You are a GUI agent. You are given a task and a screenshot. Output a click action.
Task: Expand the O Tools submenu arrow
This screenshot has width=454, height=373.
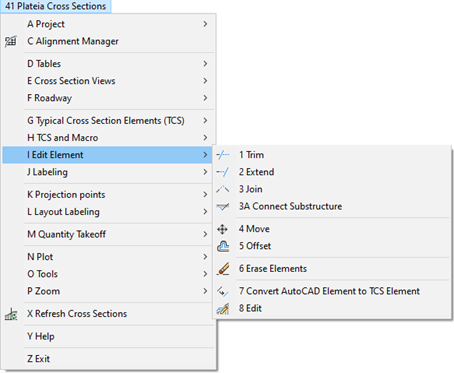point(205,274)
